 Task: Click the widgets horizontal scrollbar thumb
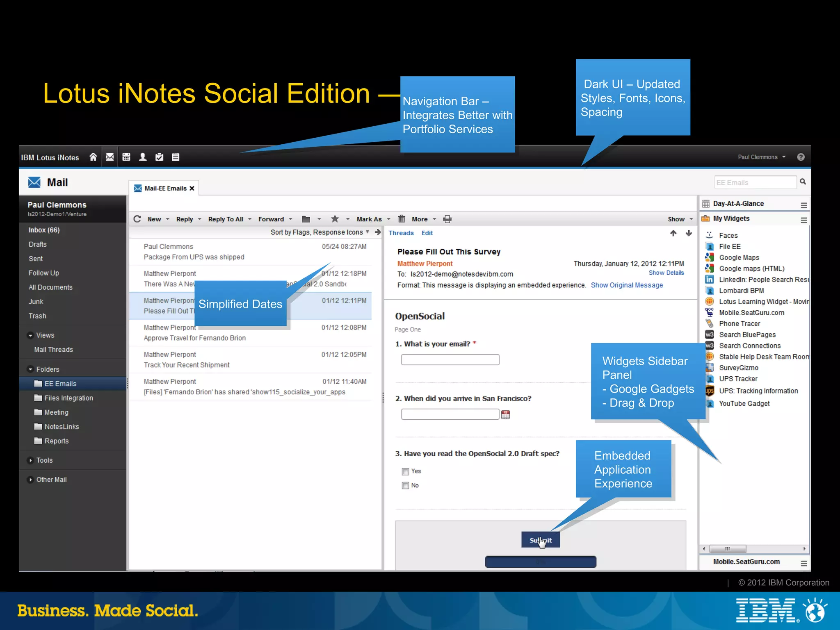point(728,548)
